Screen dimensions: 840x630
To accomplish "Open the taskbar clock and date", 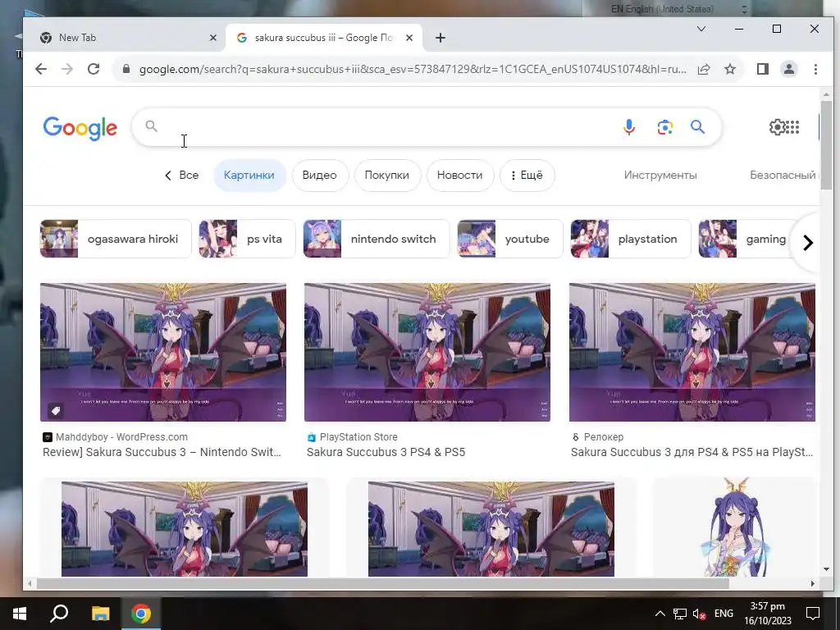I will point(768,614).
